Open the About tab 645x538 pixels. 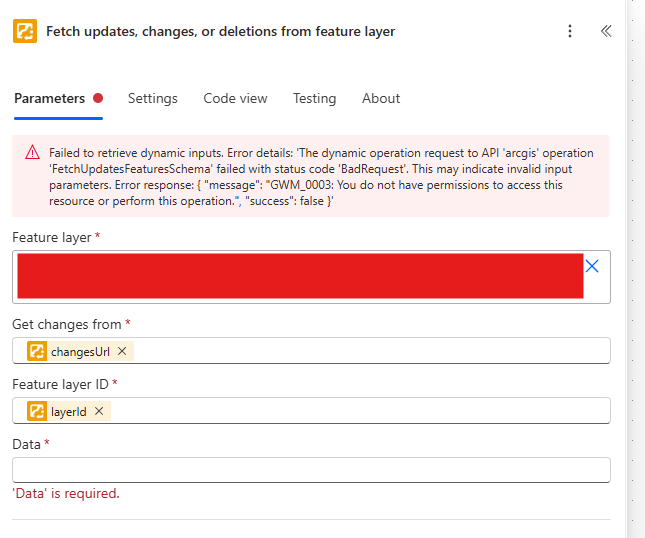[381, 98]
